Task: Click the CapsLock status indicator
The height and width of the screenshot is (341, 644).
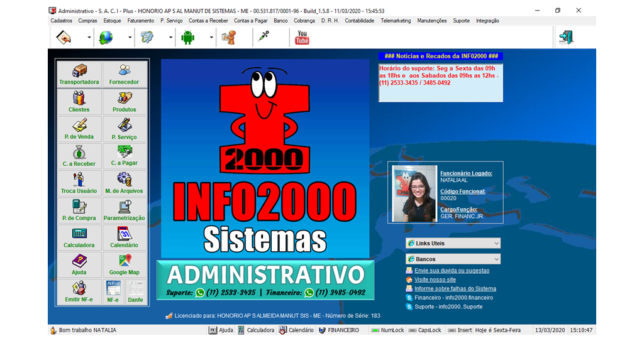Action: tap(425, 330)
